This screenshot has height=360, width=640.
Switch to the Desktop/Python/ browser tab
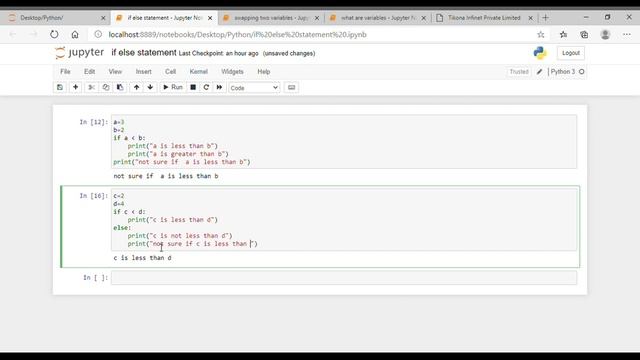pyautogui.click(x=57, y=18)
